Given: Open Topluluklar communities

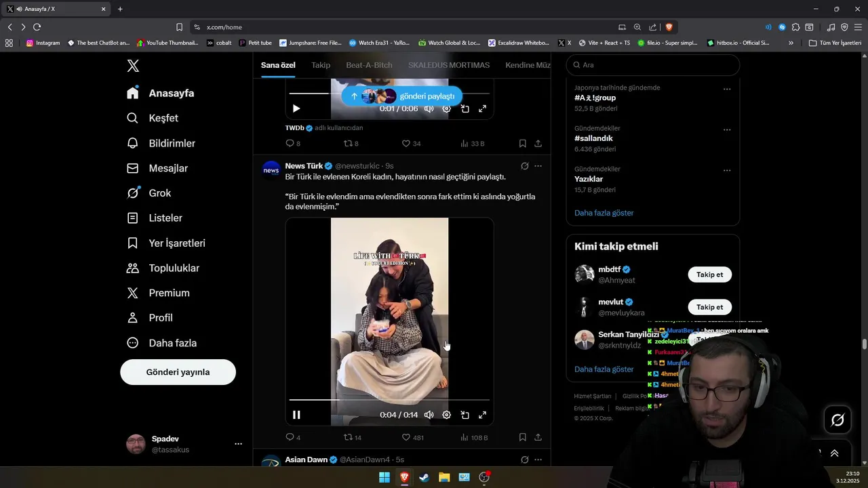Looking at the screenshot, I should pyautogui.click(x=163, y=268).
